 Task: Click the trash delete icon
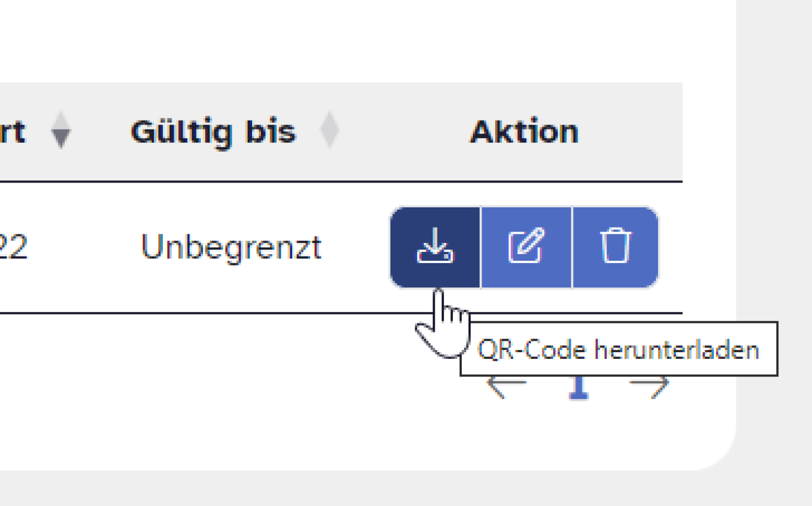(x=614, y=247)
